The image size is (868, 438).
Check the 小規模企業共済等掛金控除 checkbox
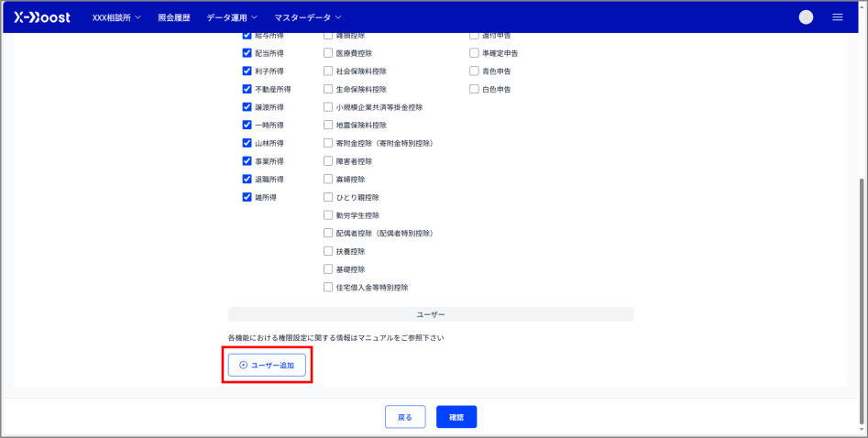point(328,107)
